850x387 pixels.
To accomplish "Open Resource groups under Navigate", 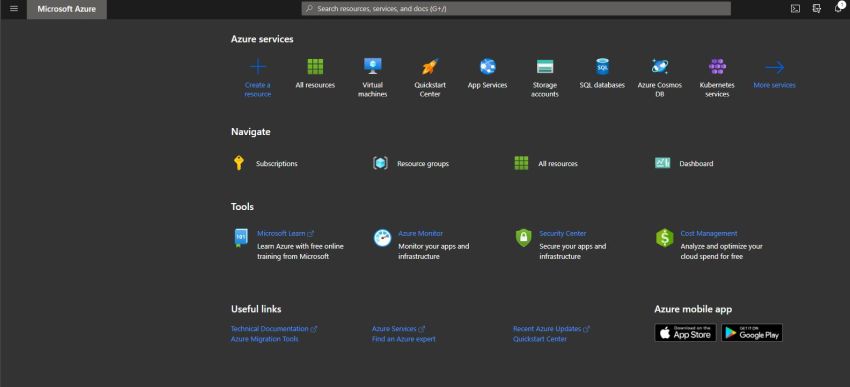I will tap(411, 164).
